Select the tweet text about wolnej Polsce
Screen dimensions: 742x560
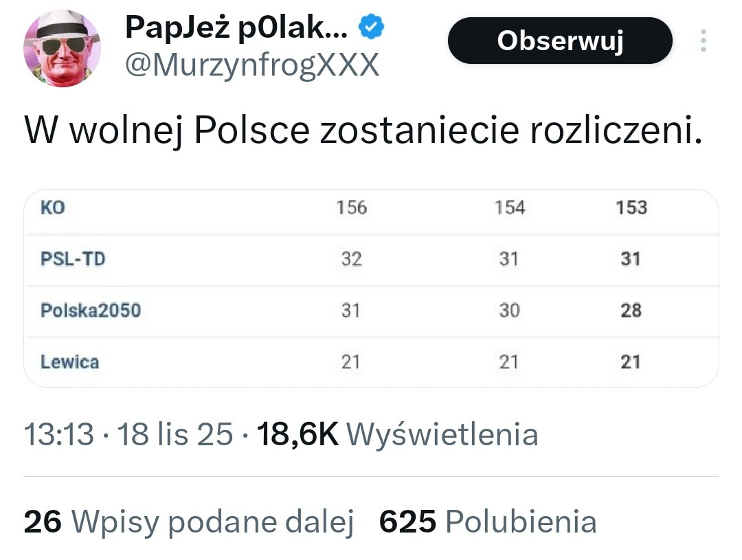coord(364,131)
